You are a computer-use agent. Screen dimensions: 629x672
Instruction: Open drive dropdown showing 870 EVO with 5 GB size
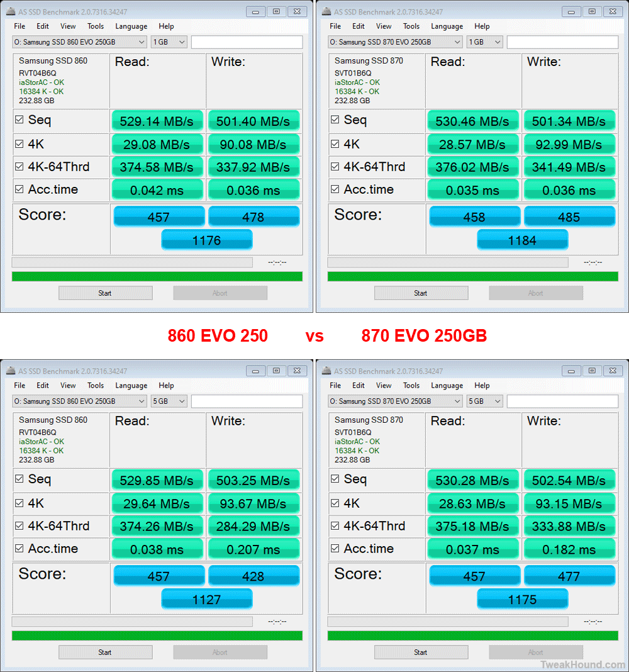coord(395,401)
